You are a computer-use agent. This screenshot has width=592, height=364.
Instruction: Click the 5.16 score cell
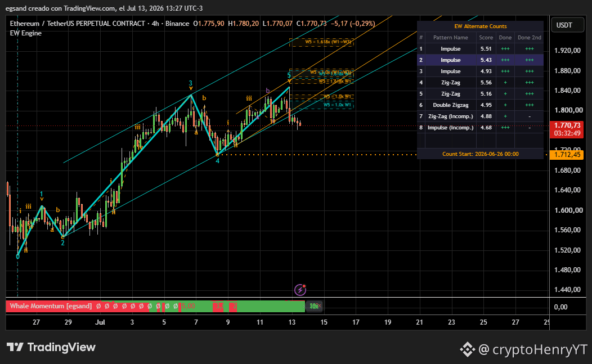click(x=486, y=93)
